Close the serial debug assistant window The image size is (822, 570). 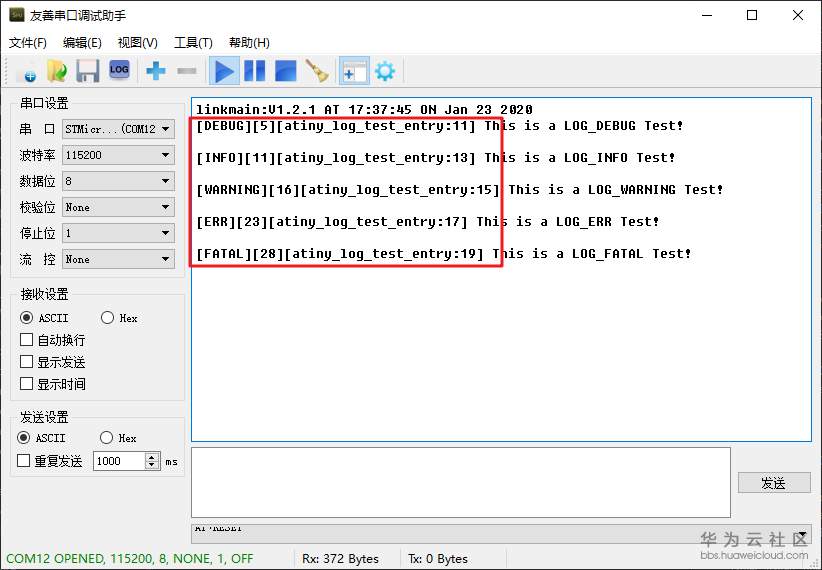(798, 15)
